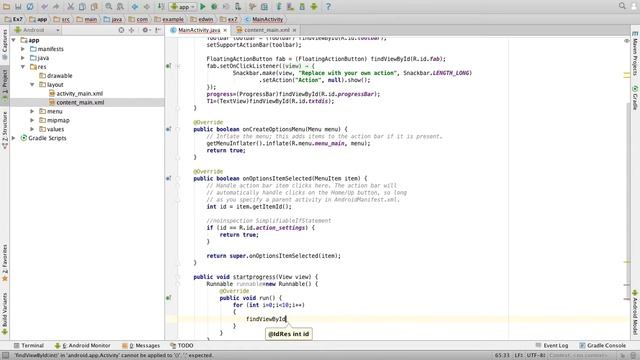
Task: Open help with the question mark icon
Action: [x=328, y=7]
